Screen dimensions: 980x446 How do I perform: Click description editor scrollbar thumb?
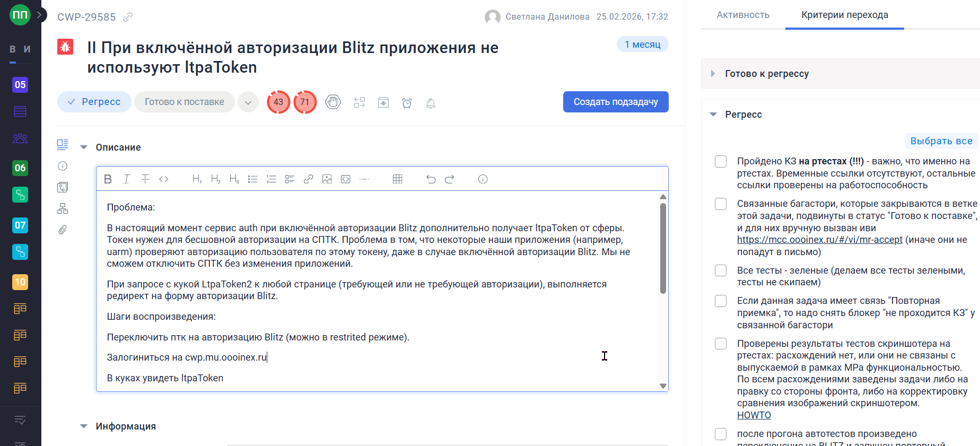[663, 248]
